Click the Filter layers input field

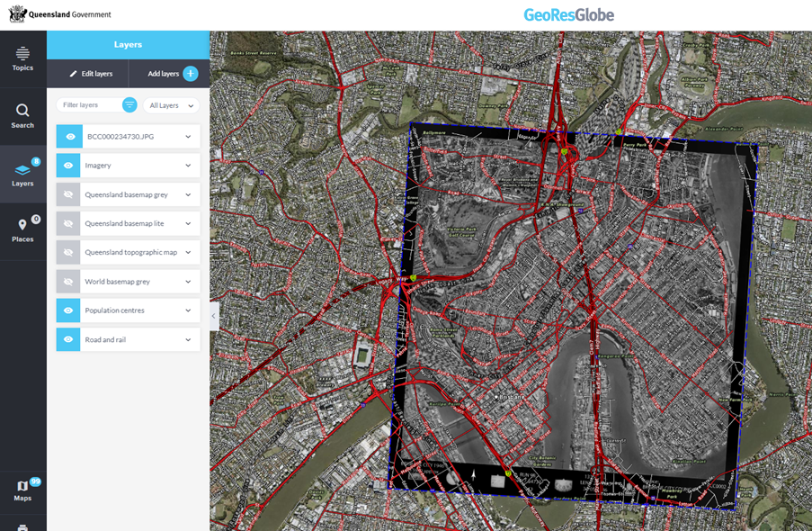pyautogui.click(x=87, y=105)
